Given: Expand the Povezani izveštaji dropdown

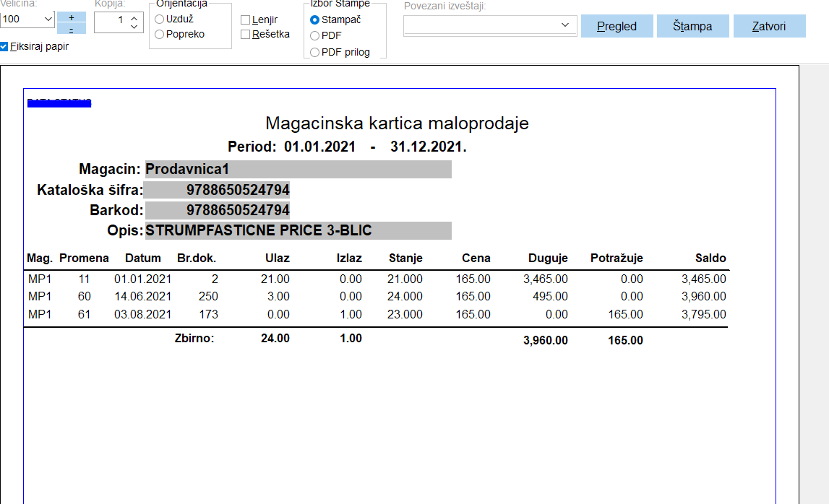Looking at the screenshot, I should coord(565,26).
